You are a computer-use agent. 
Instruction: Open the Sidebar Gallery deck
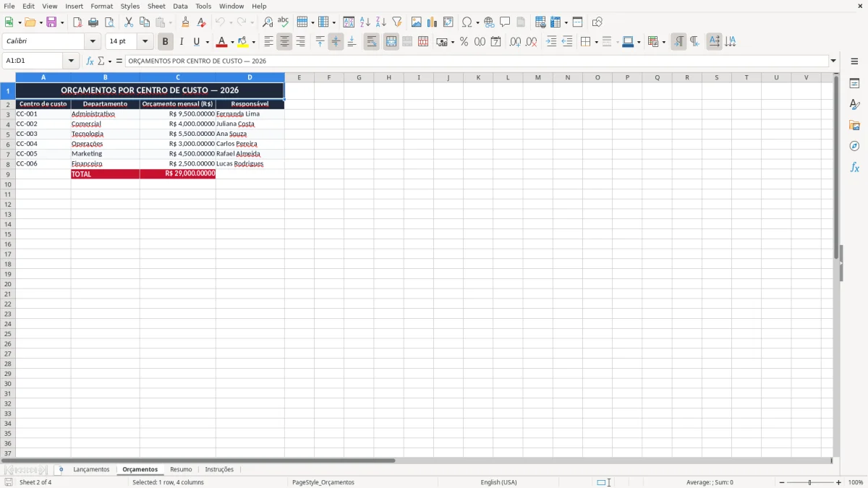tap(854, 125)
